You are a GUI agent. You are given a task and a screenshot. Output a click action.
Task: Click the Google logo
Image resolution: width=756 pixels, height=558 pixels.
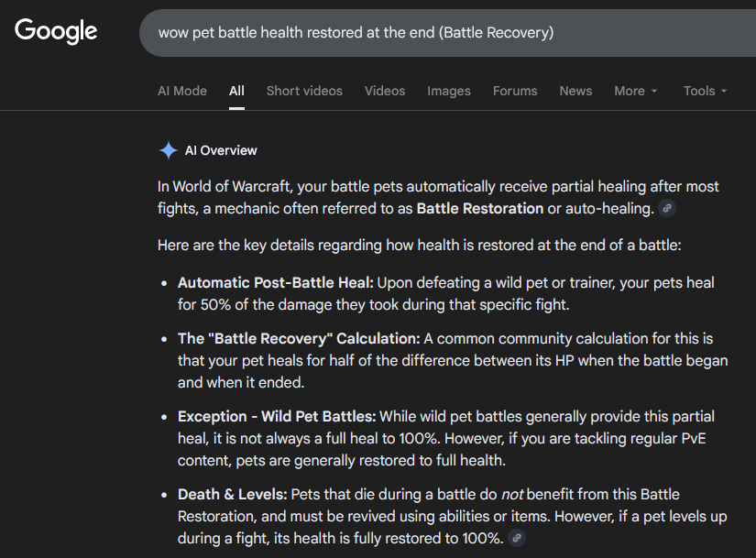point(56,31)
